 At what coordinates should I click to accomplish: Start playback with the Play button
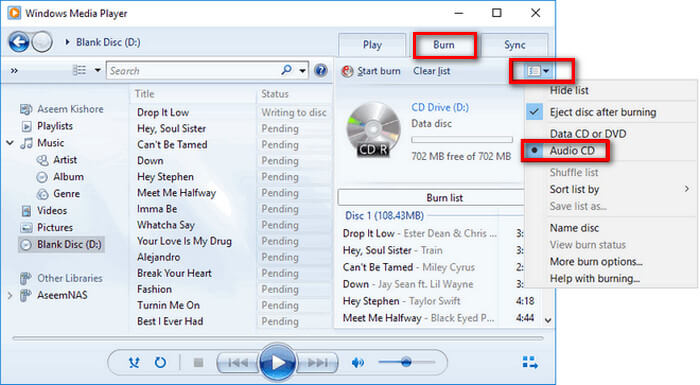(277, 362)
